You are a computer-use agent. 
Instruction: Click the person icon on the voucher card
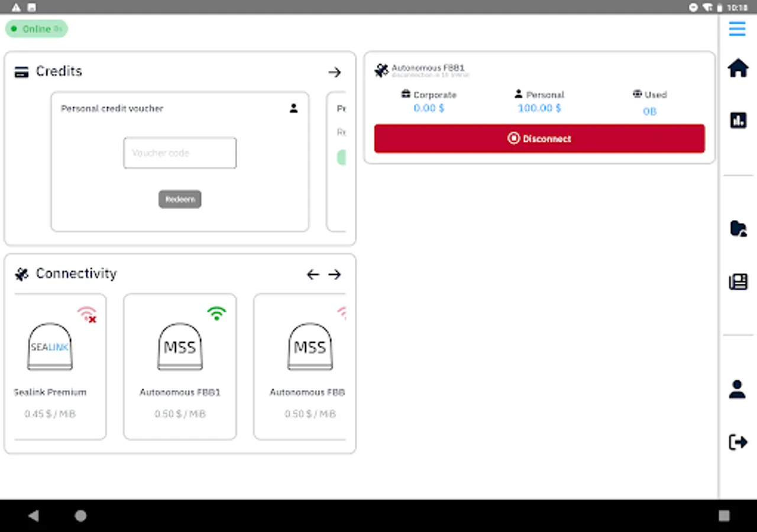click(x=294, y=108)
